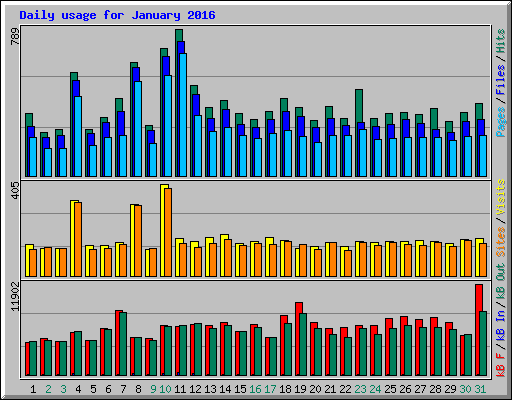Click the green kB Out bar for day 31
The width and height of the screenshot is (512, 400).
[483, 344]
